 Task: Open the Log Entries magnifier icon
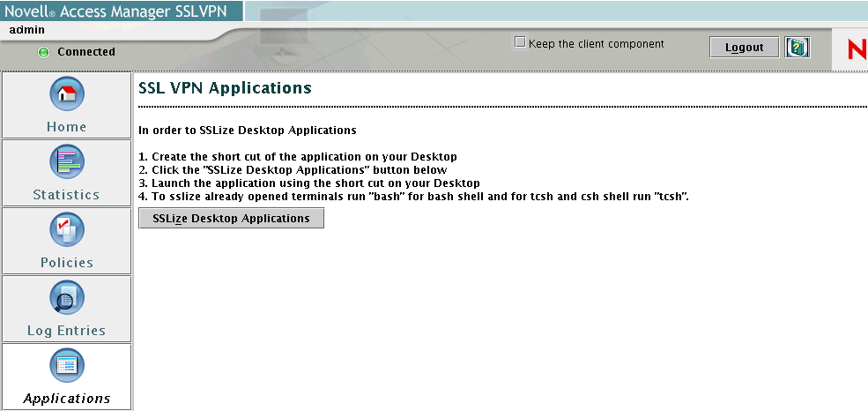67,298
